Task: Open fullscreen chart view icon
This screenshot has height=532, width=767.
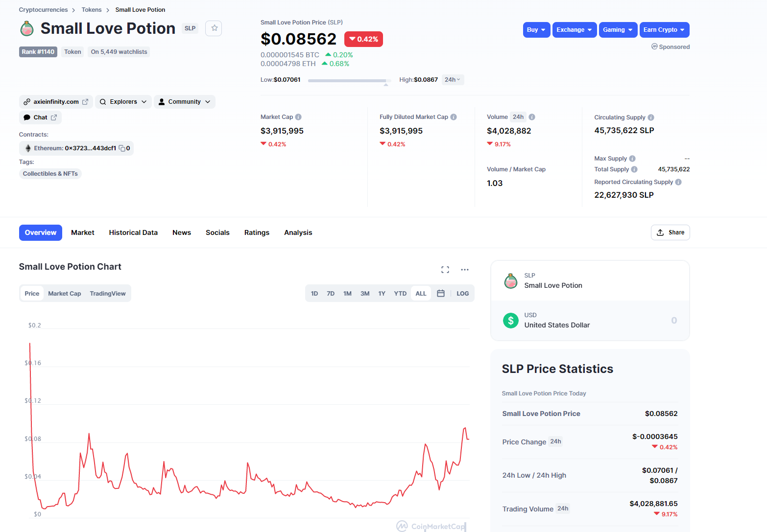Action: tap(445, 270)
